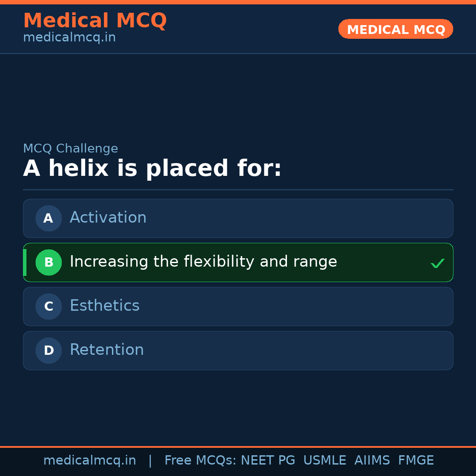Pick the letter D option circle
The height and width of the screenshot is (476, 476).
click(x=48, y=350)
